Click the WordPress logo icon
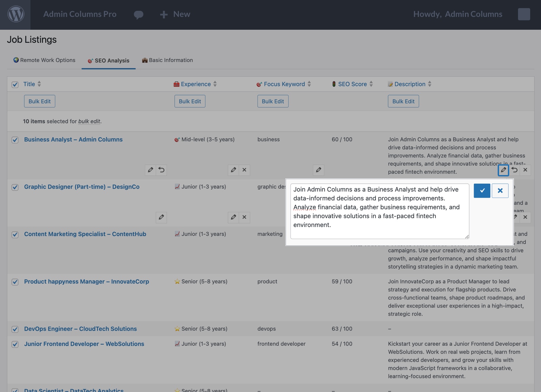 click(16, 15)
